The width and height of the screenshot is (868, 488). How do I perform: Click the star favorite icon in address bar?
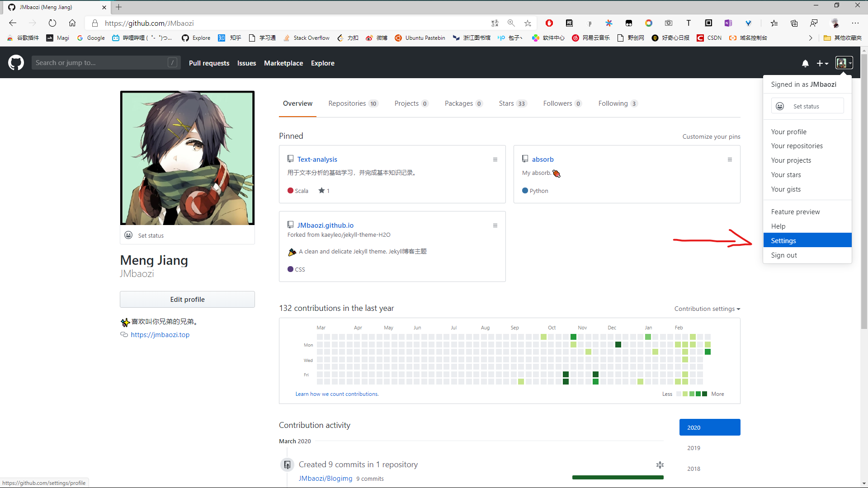(x=528, y=23)
